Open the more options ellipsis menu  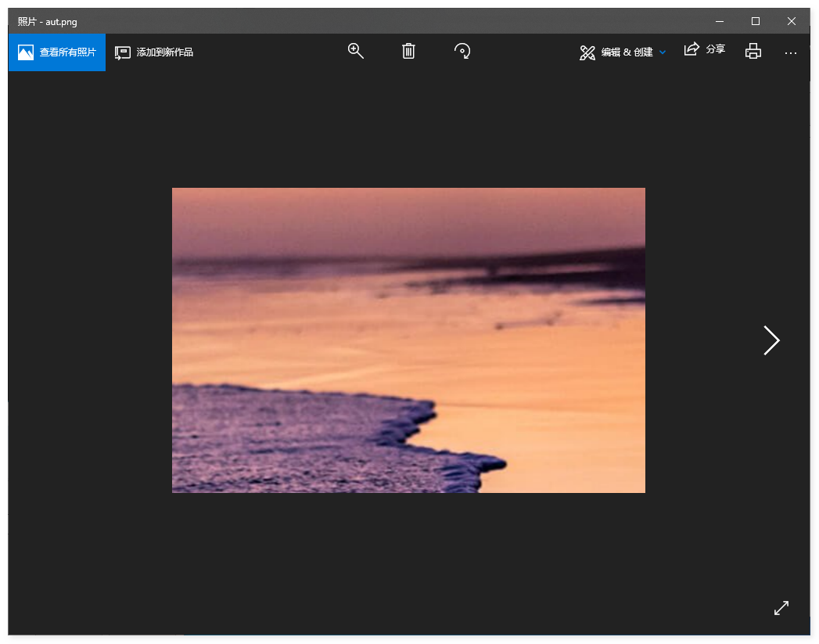[791, 52]
